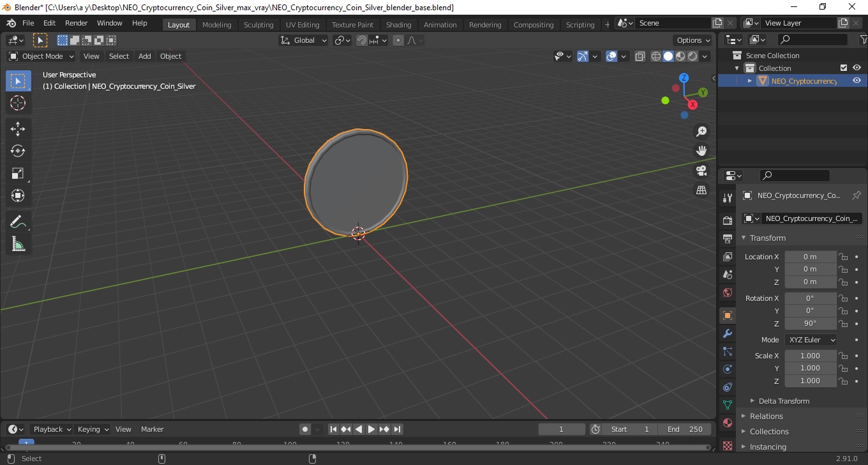Image resolution: width=868 pixels, height=465 pixels.
Task: Jump to the end frame
Action: [397, 429]
